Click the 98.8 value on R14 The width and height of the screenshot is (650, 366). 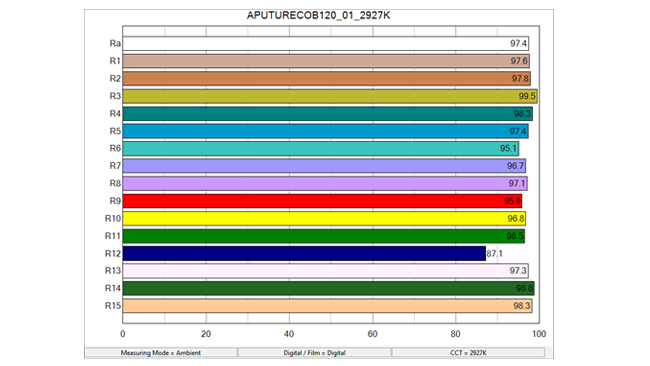pyautogui.click(x=524, y=288)
